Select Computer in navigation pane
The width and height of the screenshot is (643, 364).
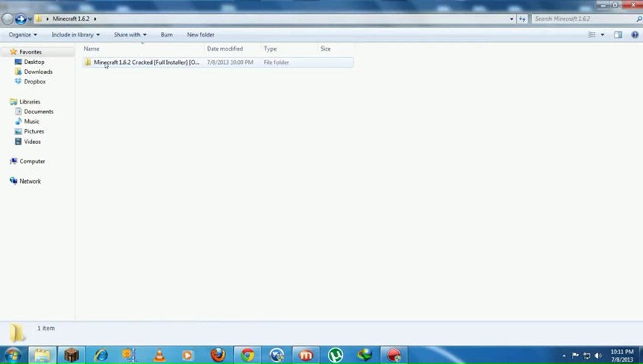pos(32,161)
